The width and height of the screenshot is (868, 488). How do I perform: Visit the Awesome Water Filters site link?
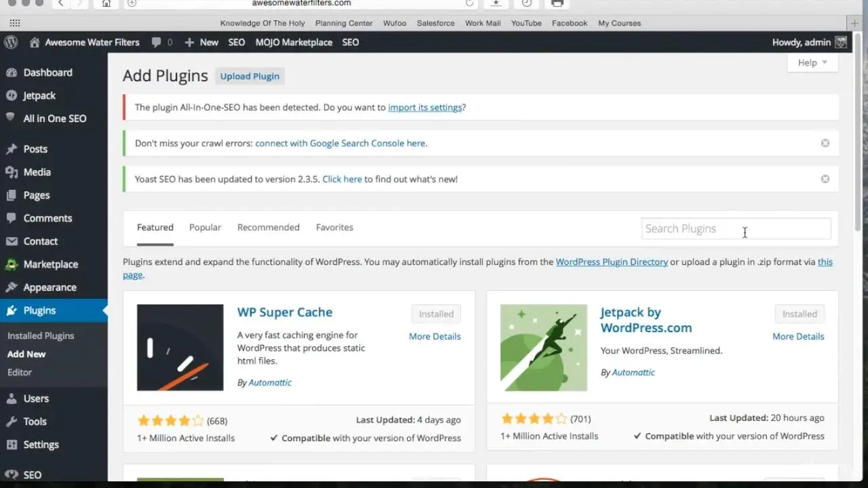pos(84,42)
